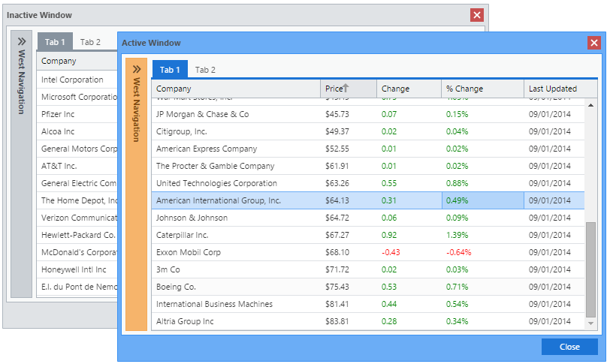Select United Technologies Corporation row
The height and width of the screenshot is (364, 610).
click(x=368, y=183)
